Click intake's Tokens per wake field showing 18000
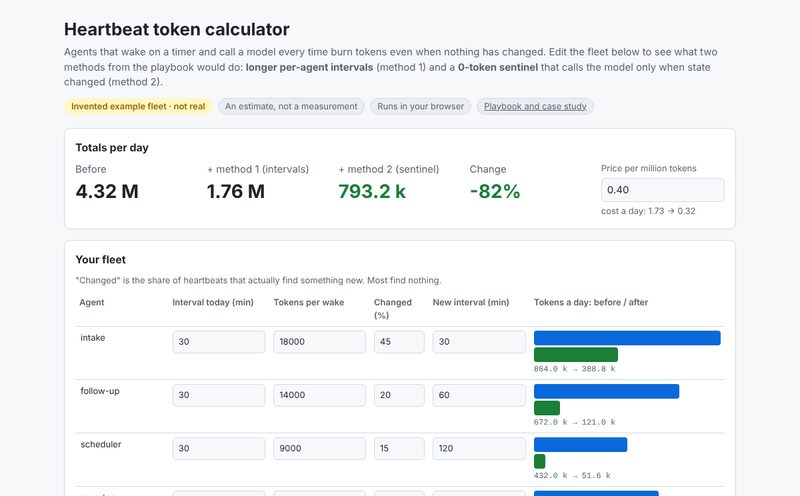This screenshot has width=800, height=496. click(319, 342)
